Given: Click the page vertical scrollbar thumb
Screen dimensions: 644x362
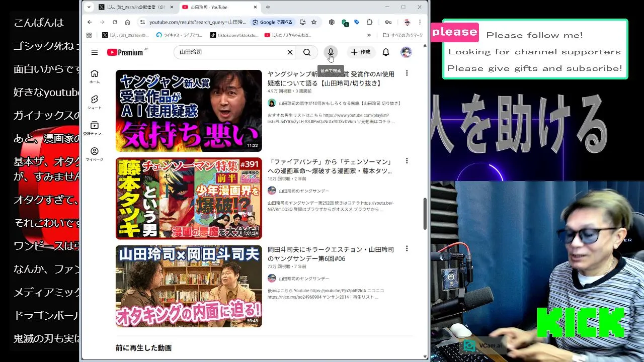Looking at the screenshot, I should pyautogui.click(x=425, y=214).
